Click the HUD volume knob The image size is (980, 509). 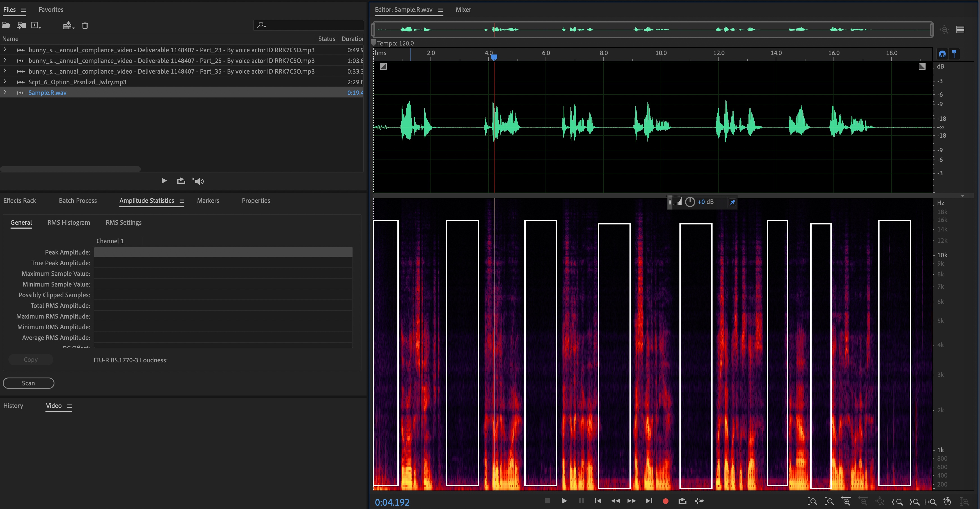click(690, 202)
